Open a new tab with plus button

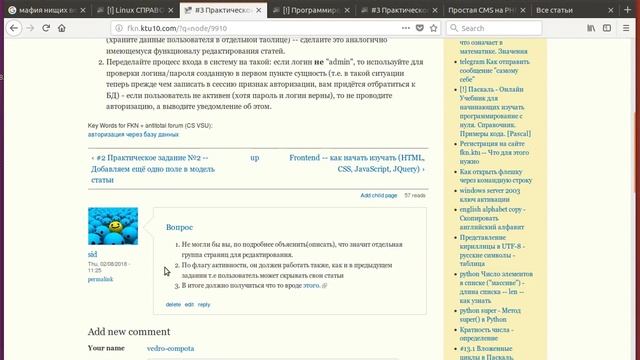click(x=627, y=10)
